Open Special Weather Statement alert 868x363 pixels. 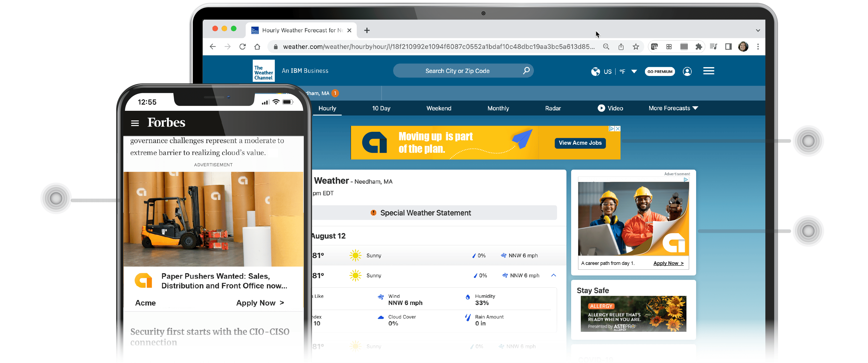click(435, 212)
